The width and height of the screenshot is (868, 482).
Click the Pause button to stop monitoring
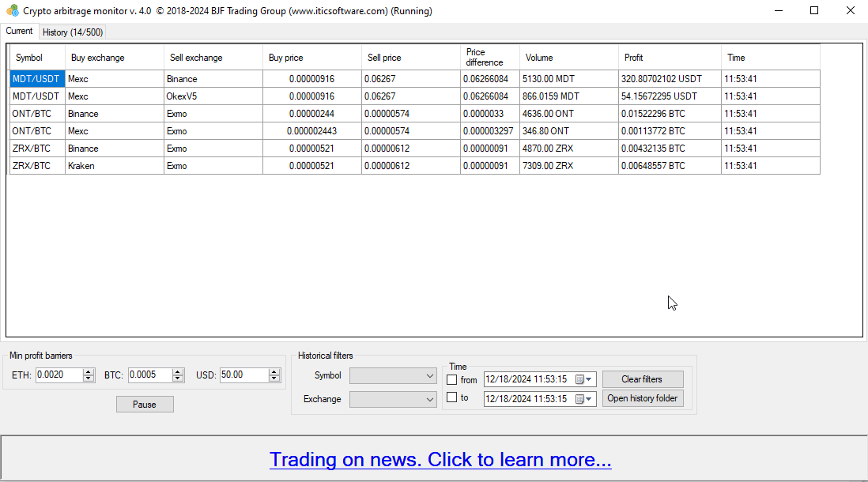(145, 404)
